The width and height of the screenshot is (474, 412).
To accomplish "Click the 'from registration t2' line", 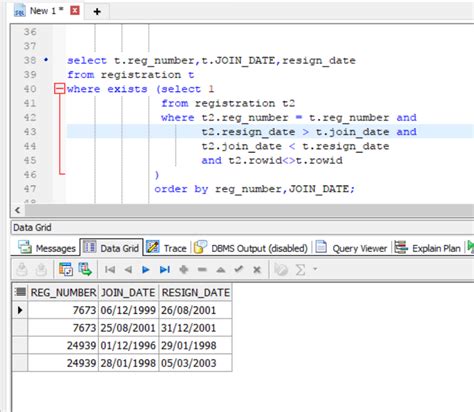I will click(228, 103).
